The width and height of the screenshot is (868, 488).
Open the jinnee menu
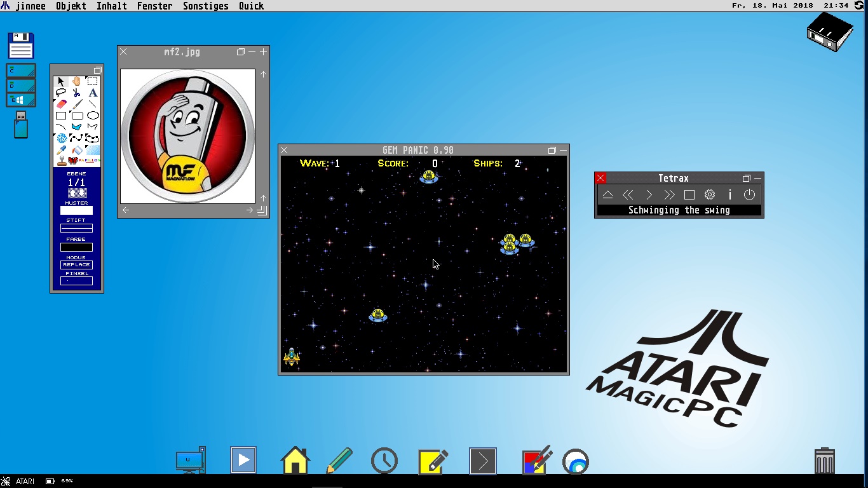[x=30, y=6]
